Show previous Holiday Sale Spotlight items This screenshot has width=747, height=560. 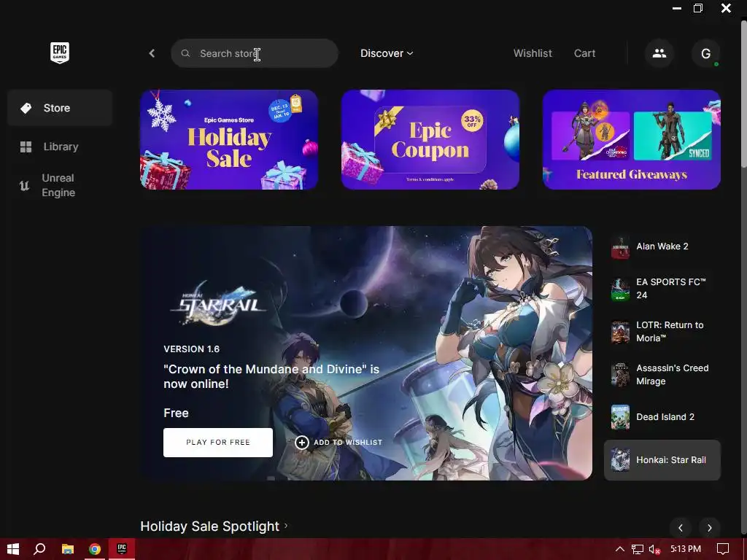pos(681,528)
